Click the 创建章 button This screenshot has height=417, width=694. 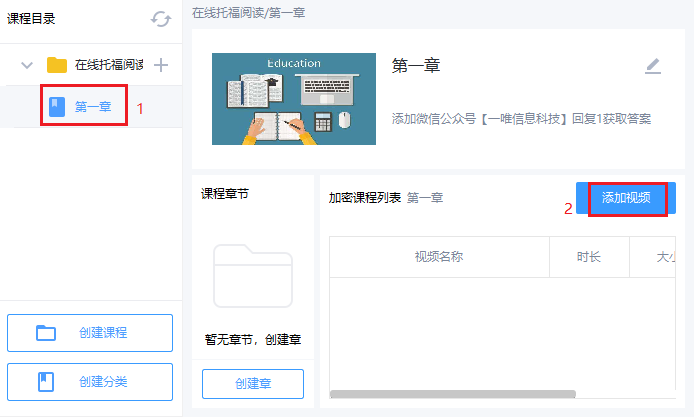[253, 384]
